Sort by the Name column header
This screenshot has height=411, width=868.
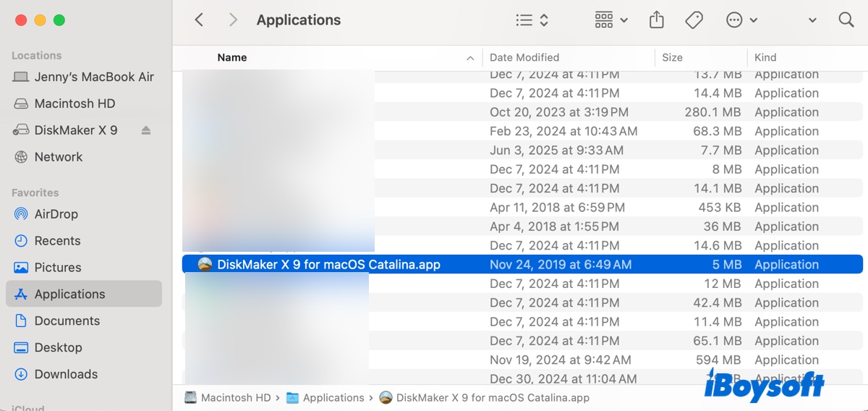tap(232, 57)
